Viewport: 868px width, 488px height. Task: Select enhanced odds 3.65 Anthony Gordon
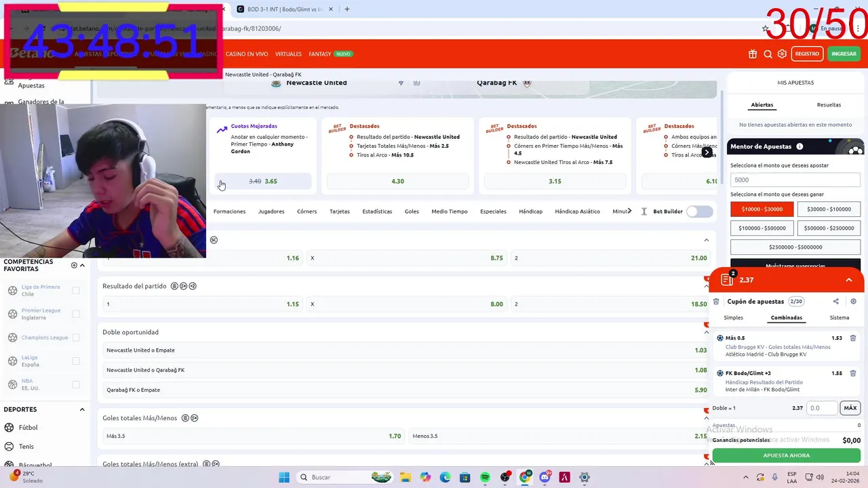pos(263,181)
